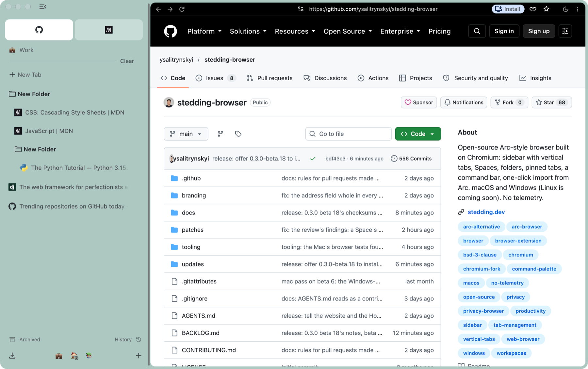588x369 pixels.
Task: Add a new space with plus icon
Action: tap(139, 356)
